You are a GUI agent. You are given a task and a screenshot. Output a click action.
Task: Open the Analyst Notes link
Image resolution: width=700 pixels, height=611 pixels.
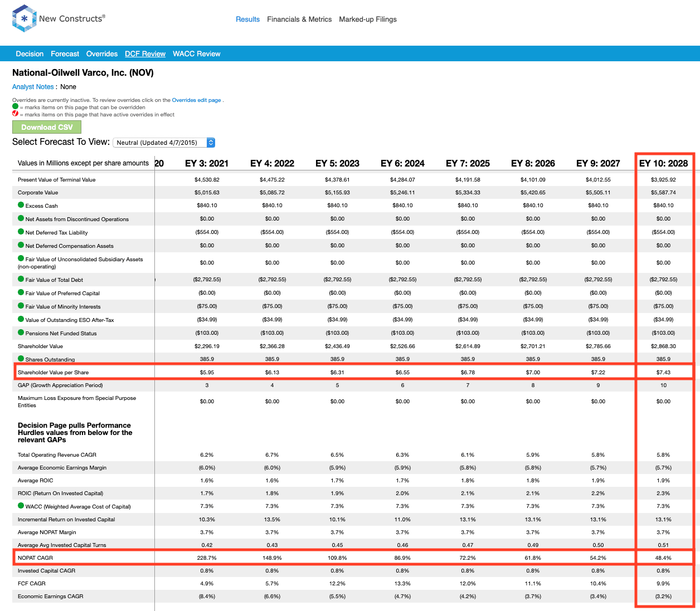pos(33,87)
